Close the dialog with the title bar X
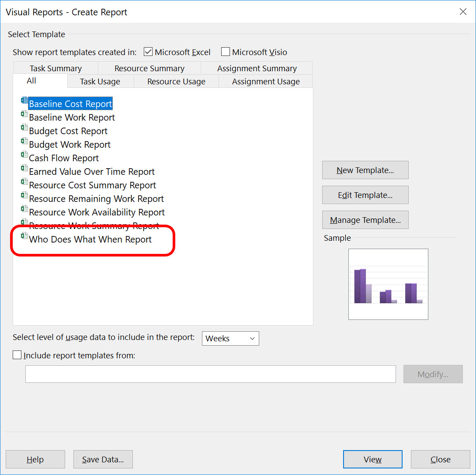 click(463, 12)
